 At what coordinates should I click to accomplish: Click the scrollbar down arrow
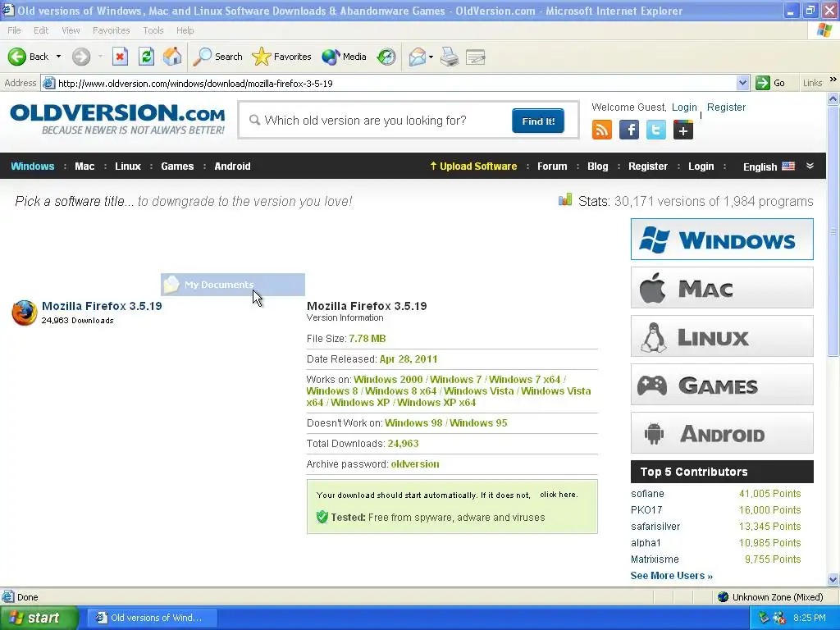tap(833, 579)
